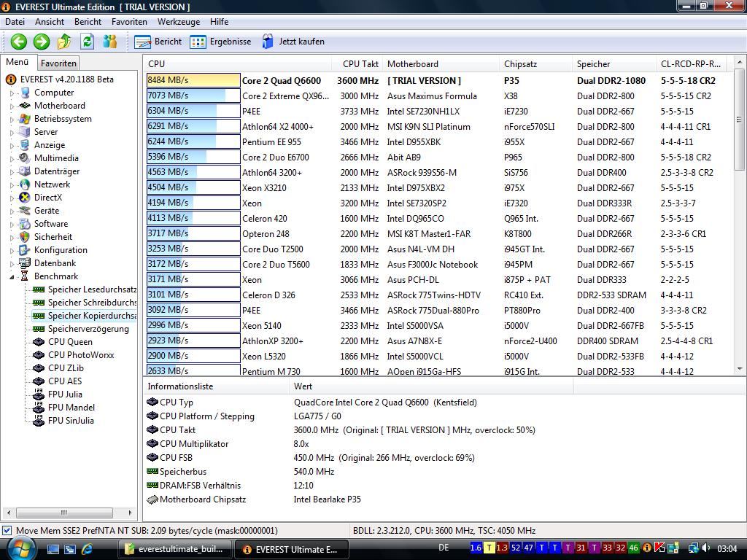Click the Refresh toolbar icon
Image resolution: width=747 pixels, height=560 pixels.
pos(88,42)
